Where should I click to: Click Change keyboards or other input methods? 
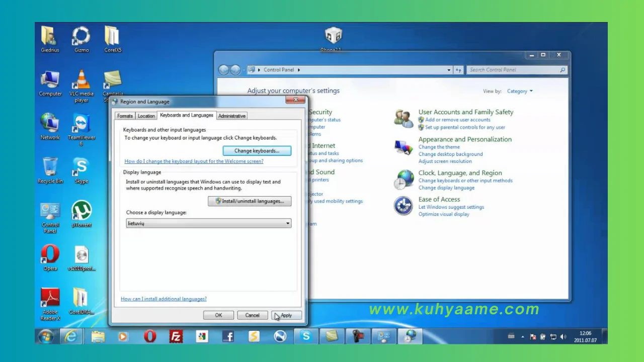(465, 180)
